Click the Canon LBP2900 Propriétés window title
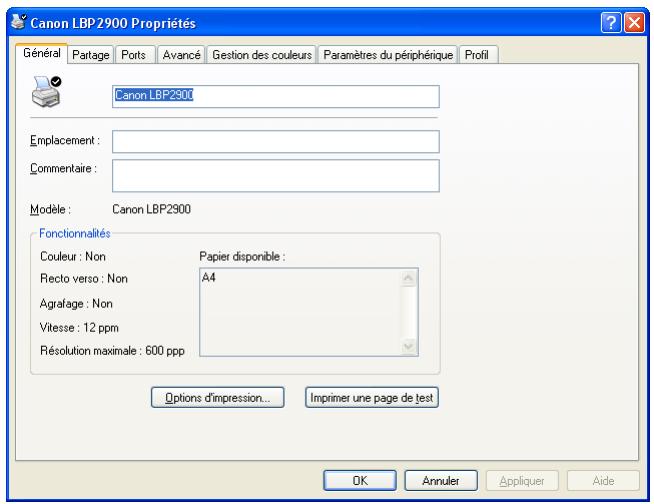This screenshot has height=504, width=654. (x=113, y=23)
